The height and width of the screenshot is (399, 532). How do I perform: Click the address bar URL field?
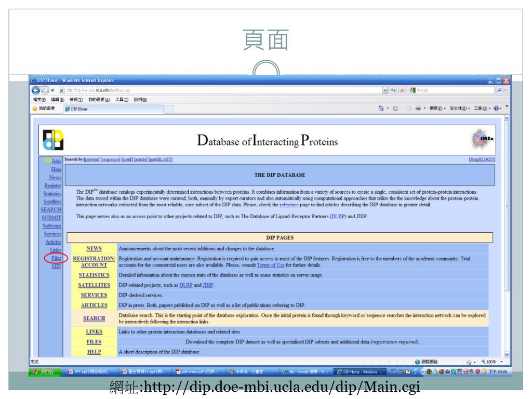220,90
